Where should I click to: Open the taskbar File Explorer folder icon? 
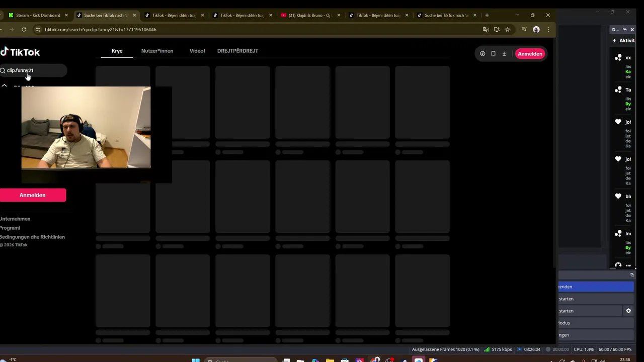tap(330, 360)
